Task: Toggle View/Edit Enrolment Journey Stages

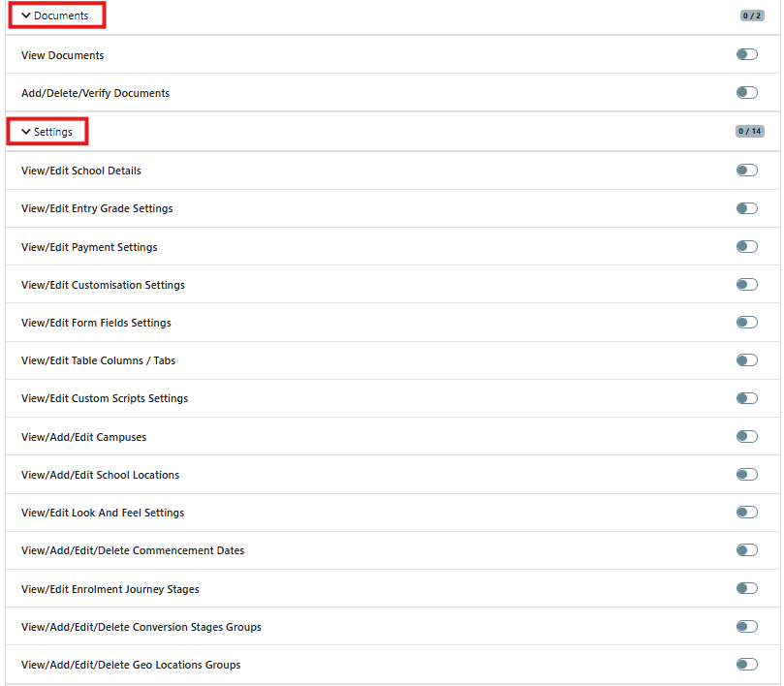Action: click(746, 589)
